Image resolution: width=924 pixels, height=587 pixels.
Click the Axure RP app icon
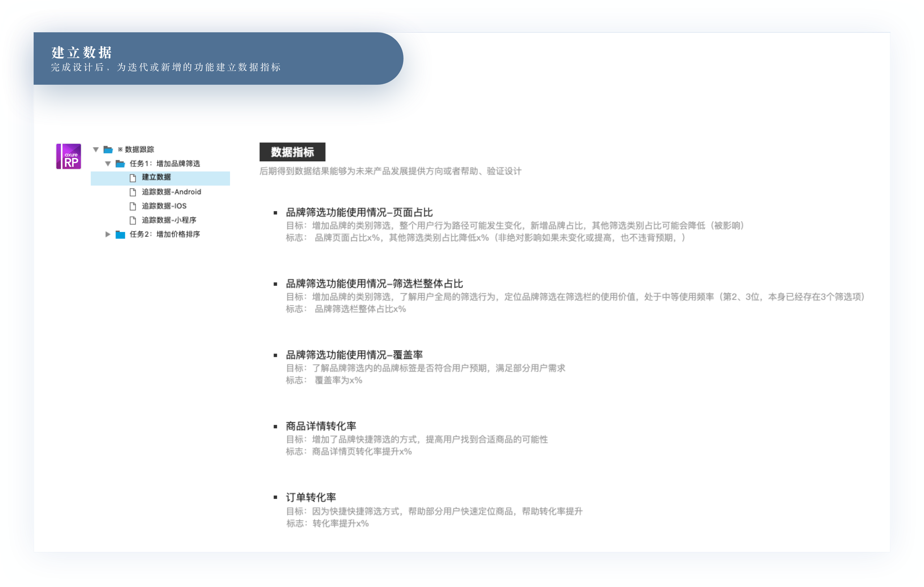pos(69,156)
